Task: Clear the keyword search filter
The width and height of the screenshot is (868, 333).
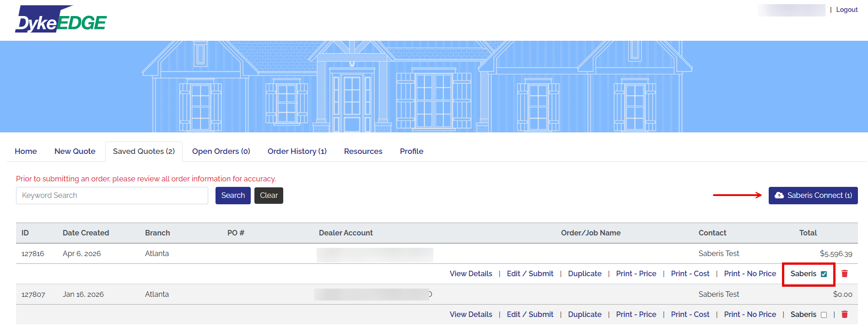Action: click(x=269, y=195)
